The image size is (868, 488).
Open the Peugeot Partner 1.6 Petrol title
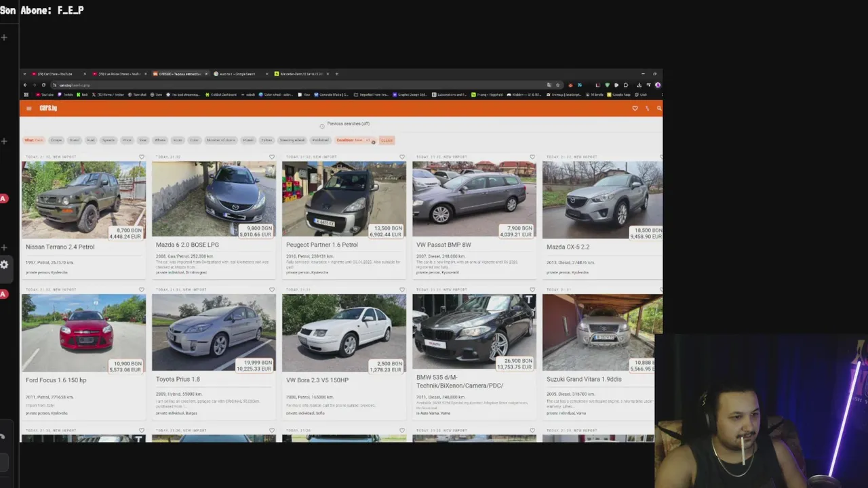(x=322, y=245)
